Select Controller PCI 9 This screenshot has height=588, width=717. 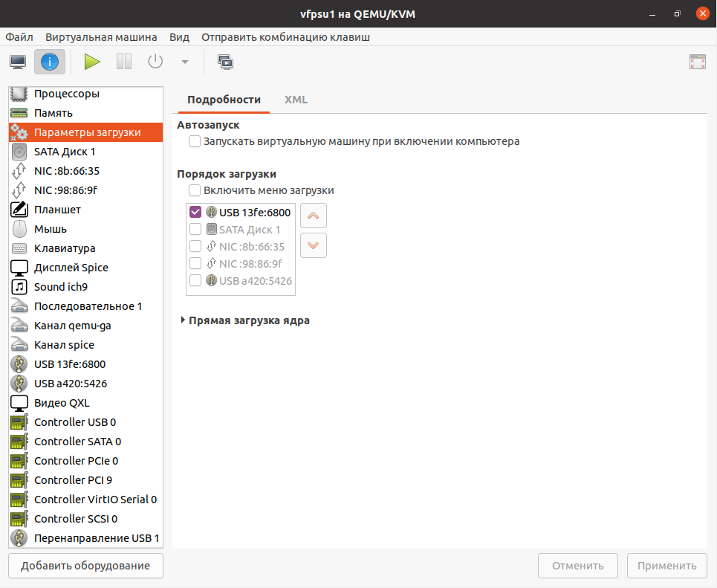point(86,480)
